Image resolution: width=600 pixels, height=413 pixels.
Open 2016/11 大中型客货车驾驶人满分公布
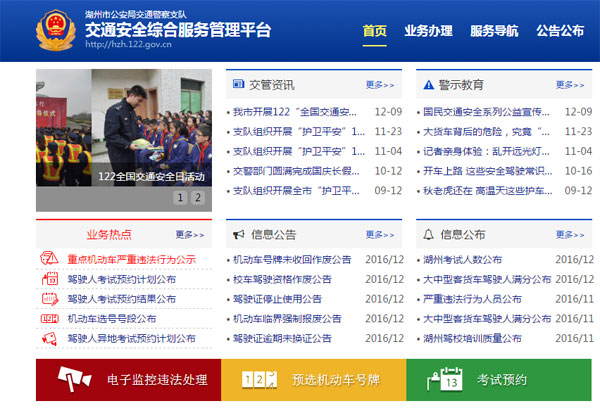(487, 318)
